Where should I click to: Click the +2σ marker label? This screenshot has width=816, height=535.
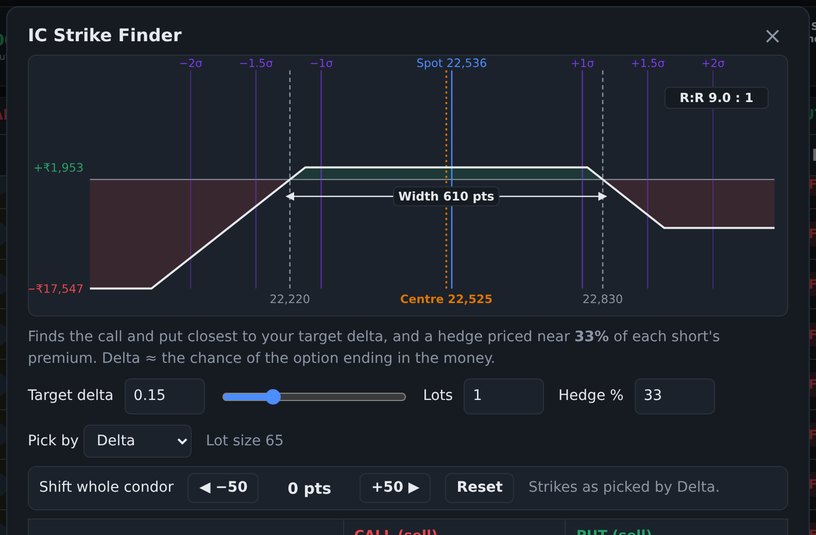pos(713,63)
